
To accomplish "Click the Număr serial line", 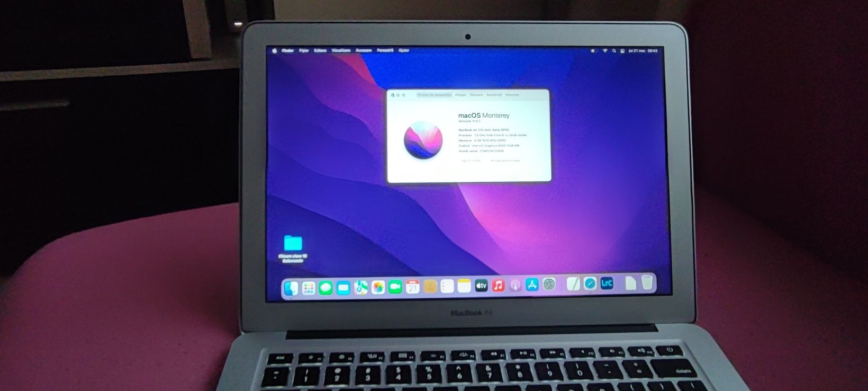I will (x=481, y=151).
